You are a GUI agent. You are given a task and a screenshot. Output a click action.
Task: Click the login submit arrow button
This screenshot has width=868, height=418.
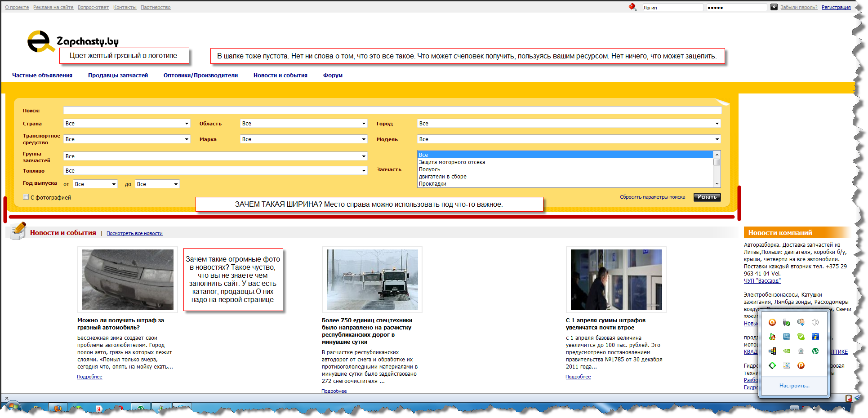(x=774, y=7)
